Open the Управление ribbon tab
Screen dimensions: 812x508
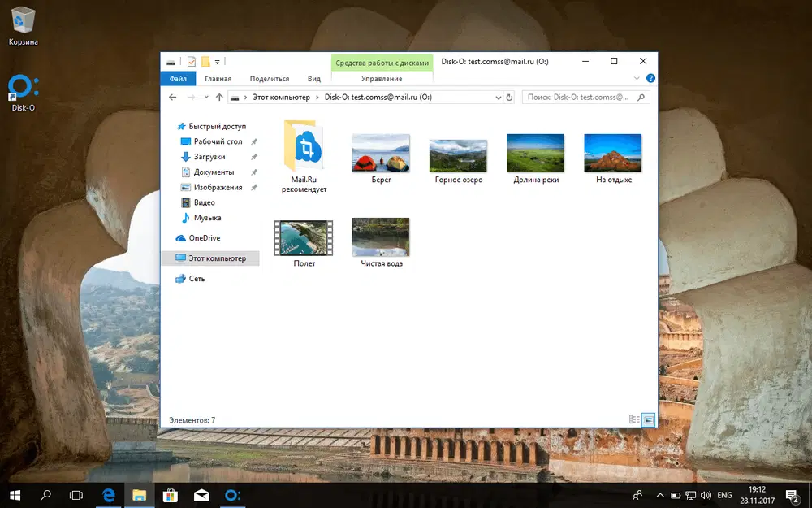(x=382, y=79)
